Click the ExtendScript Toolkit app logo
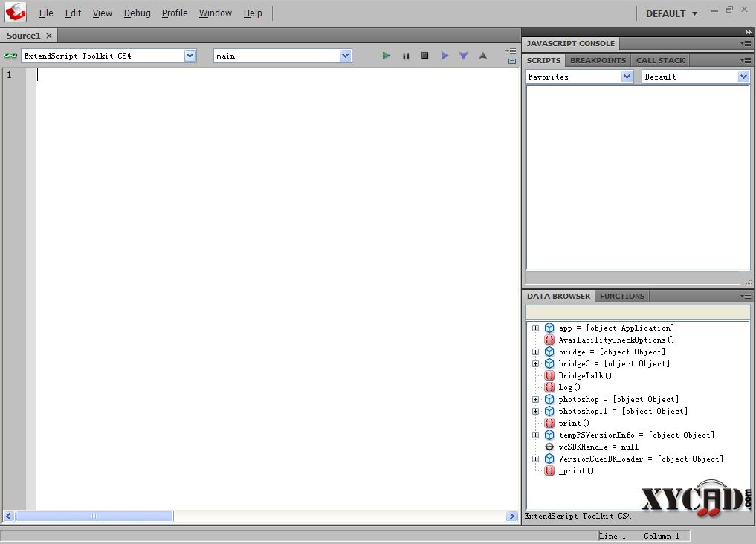The width and height of the screenshot is (756, 544). click(x=16, y=12)
